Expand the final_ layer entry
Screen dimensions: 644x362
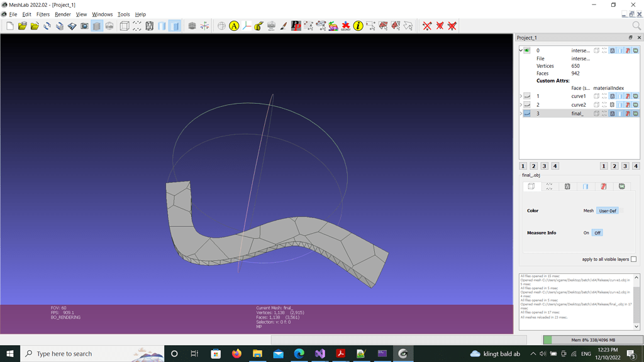pyautogui.click(x=521, y=113)
